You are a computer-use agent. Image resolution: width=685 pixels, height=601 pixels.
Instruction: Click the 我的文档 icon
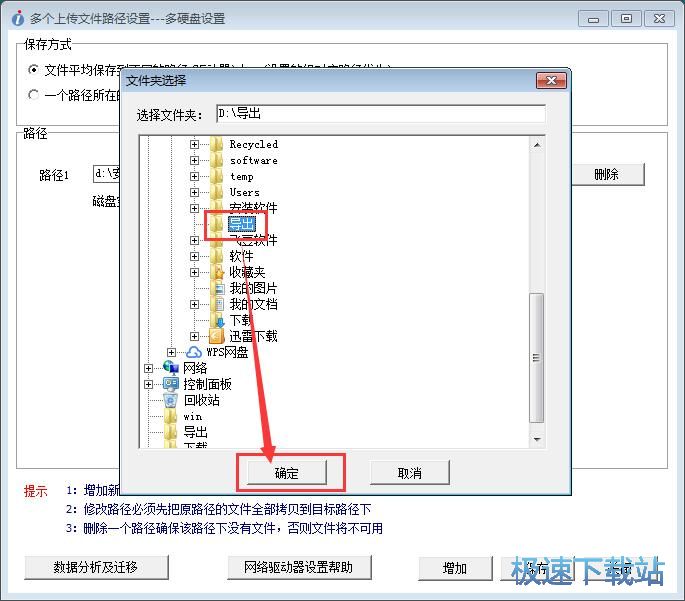click(x=218, y=304)
